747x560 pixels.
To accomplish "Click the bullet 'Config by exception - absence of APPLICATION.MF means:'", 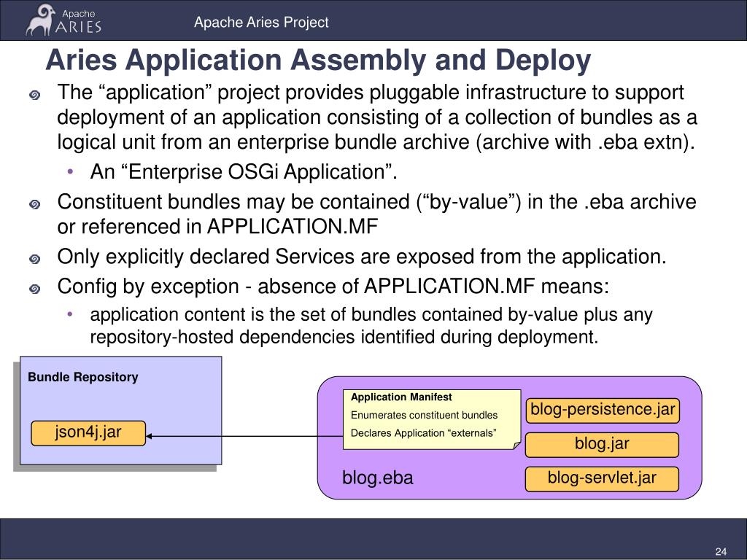I will 333,287.
